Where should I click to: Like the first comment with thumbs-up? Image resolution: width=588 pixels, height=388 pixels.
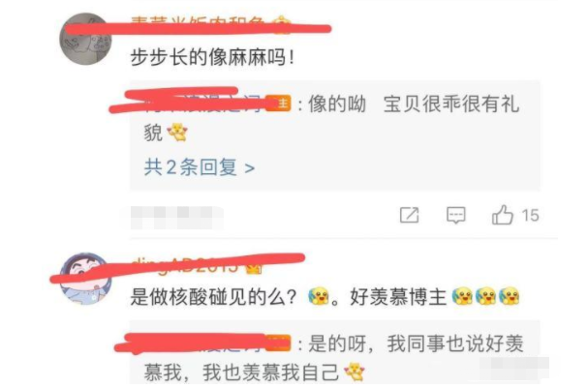click(502, 215)
